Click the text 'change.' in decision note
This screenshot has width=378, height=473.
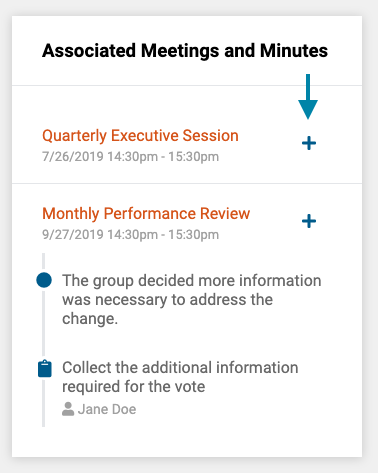[x=90, y=319]
